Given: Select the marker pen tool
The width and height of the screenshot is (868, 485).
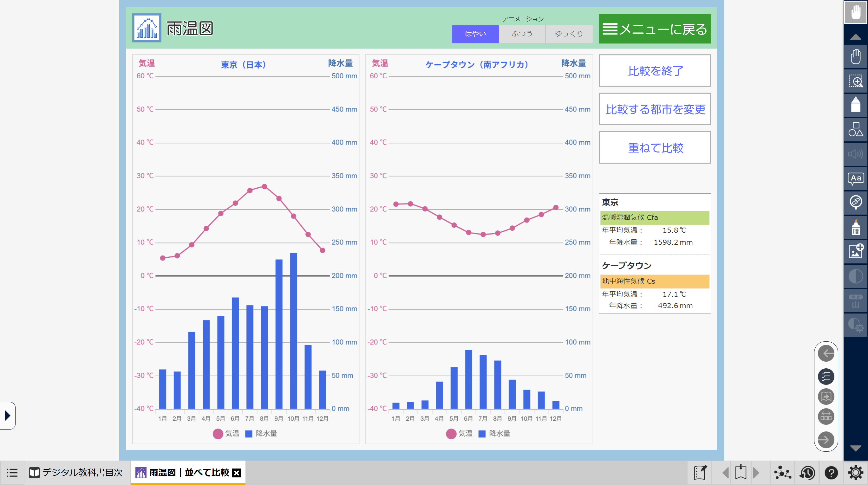Looking at the screenshot, I should [855, 105].
